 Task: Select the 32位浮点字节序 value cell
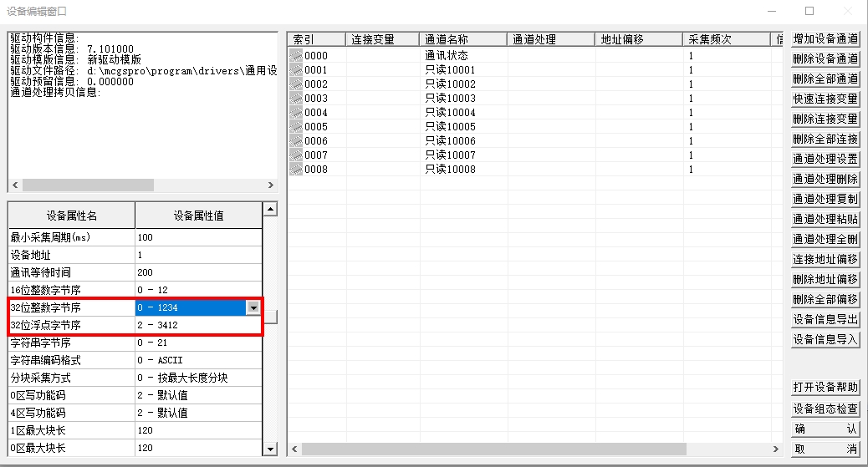[198, 325]
